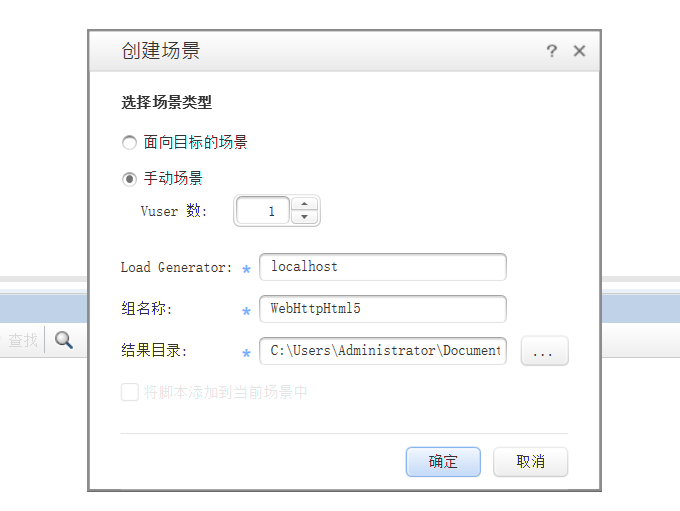This screenshot has width=680, height=511.
Task: Close the 创建场景 dialog with X
Action: click(x=579, y=51)
